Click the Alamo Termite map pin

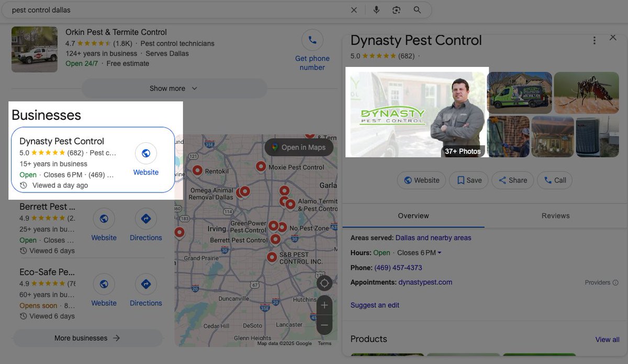290,204
